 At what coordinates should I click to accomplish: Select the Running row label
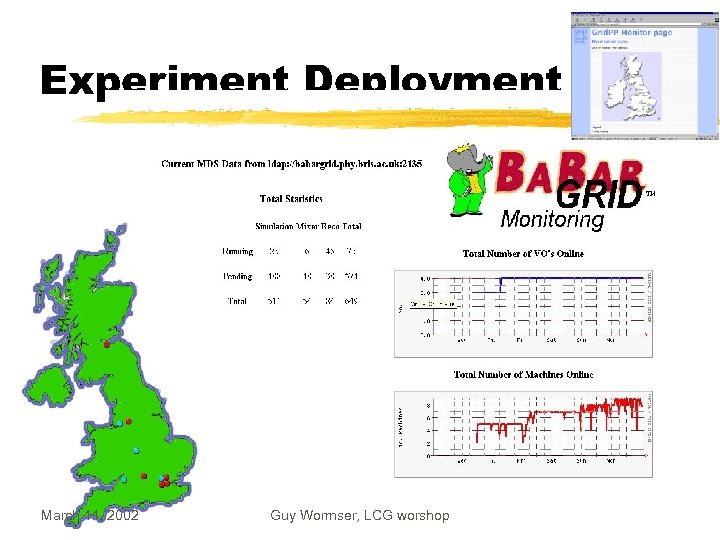click(x=238, y=251)
